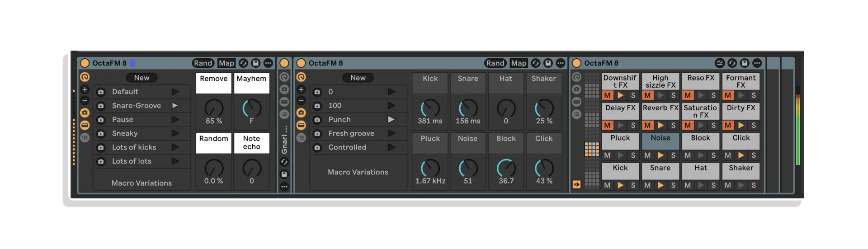The width and height of the screenshot is (868, 249).
Task: Select the Sneaky macro variation
Action: (x=125, y=134)
